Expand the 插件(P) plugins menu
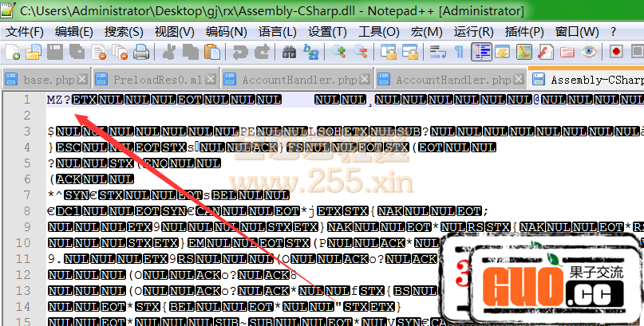Viewport: 644px width, 326px height. [524, 32]
